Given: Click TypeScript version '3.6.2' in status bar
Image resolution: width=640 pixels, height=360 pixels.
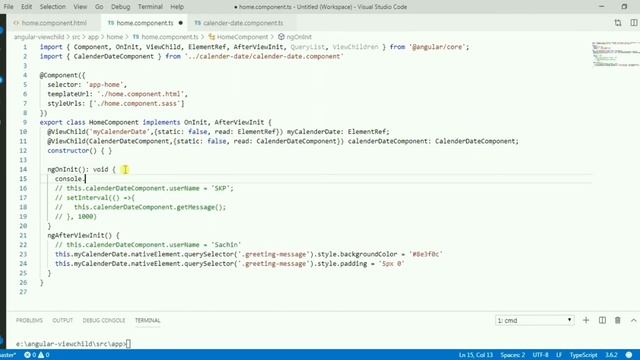Looking at the screenshot, I should tap(611, 355).
